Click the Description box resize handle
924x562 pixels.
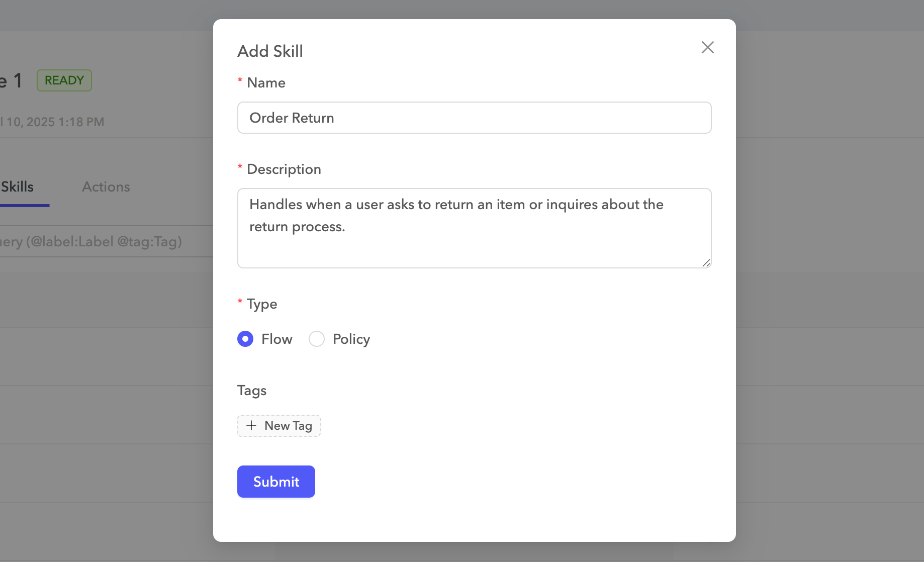(706, 263)
